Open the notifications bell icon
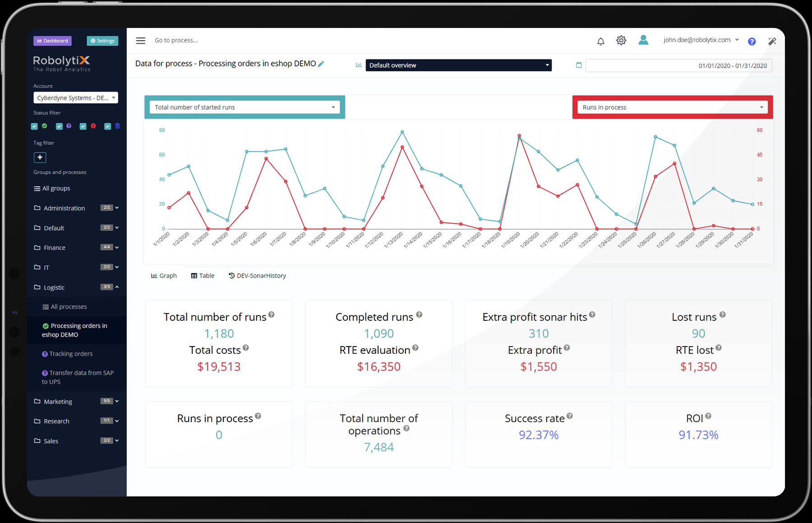 600,41
